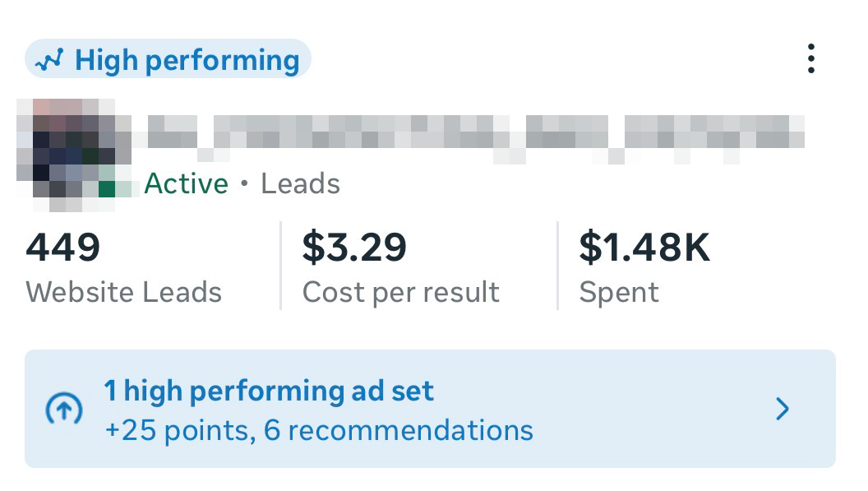Click the Spent metric label
This screenshot has width=868, height=491.
click(x=619, y=292)
